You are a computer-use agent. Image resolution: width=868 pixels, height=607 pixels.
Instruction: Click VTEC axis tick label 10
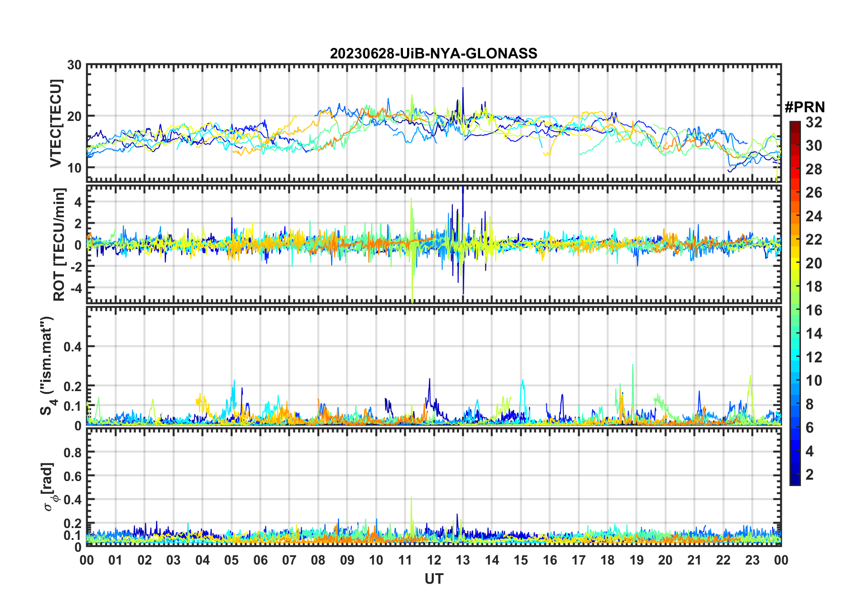[x=74, y=168]
